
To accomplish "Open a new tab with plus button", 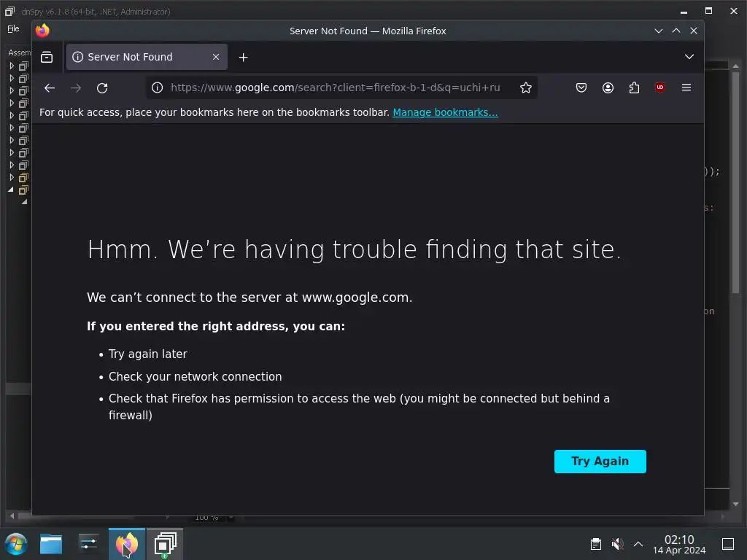I will [244, 57].
